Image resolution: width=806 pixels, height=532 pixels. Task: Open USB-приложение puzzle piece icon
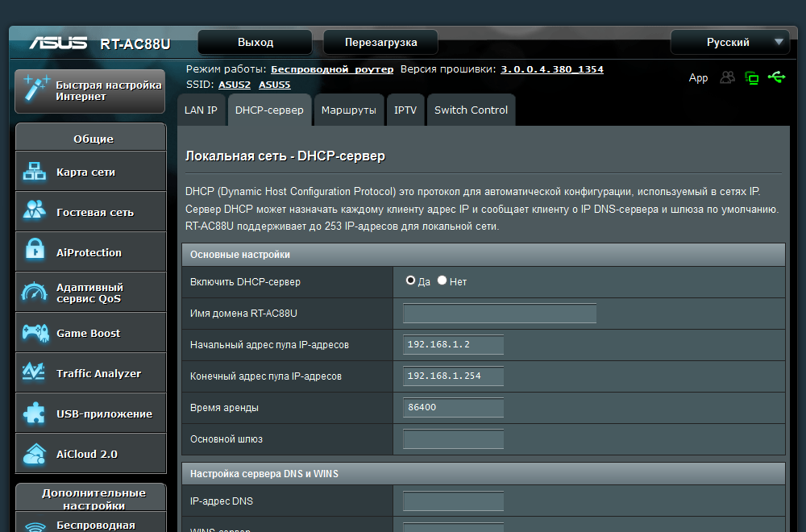[35, 413]
